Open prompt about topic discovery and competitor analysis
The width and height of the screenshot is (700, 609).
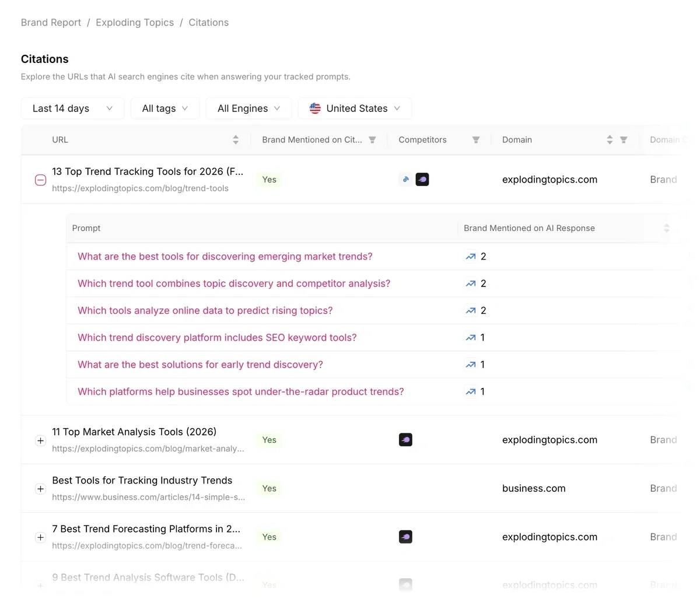click(234, 283)
